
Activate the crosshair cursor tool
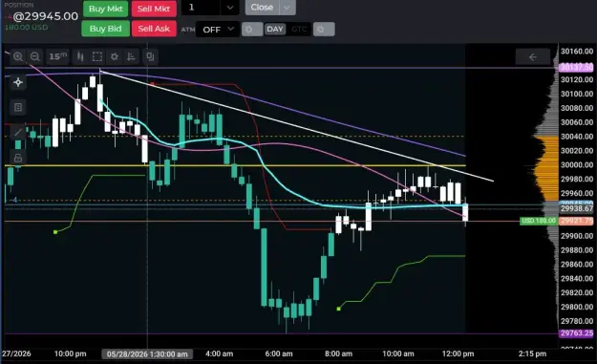pos(18,82)
